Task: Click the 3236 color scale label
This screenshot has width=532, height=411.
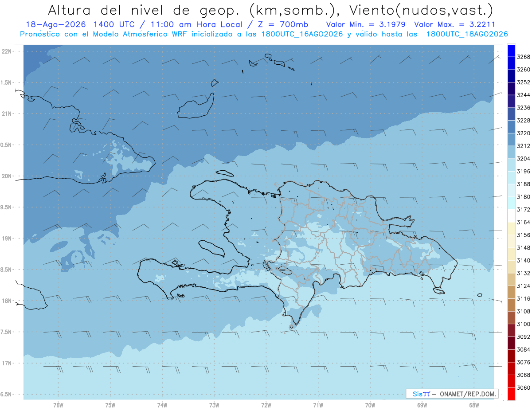Action: pos(524,108)
